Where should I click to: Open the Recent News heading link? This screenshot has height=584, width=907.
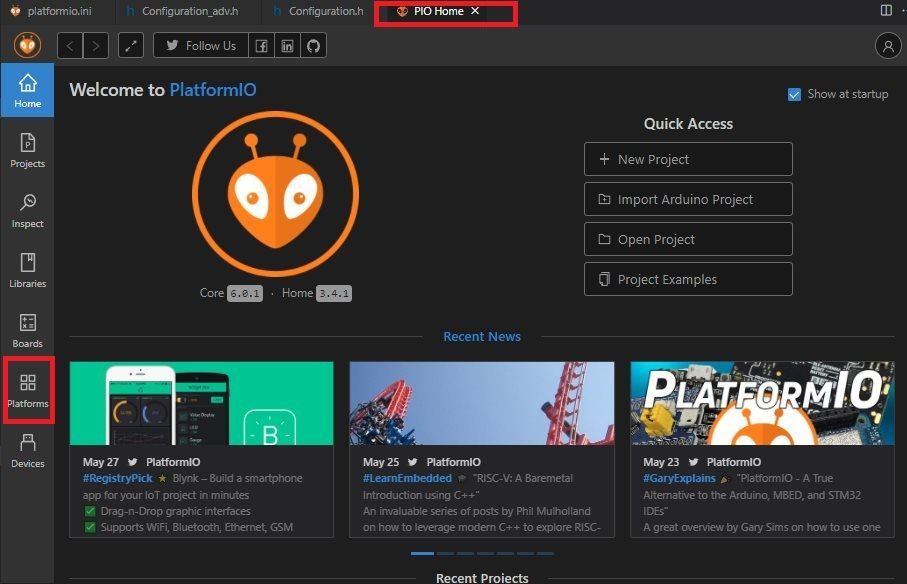(x=482, y=337)
